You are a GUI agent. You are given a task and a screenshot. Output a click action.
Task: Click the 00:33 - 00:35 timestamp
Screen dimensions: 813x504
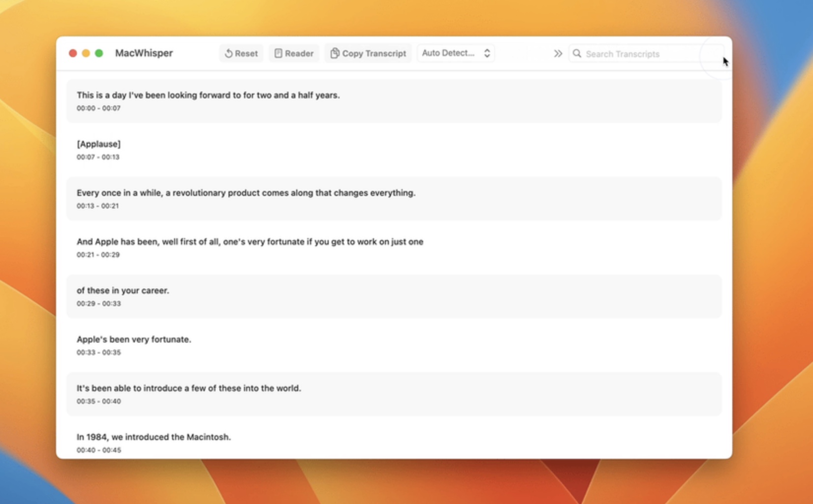point(98,352)
